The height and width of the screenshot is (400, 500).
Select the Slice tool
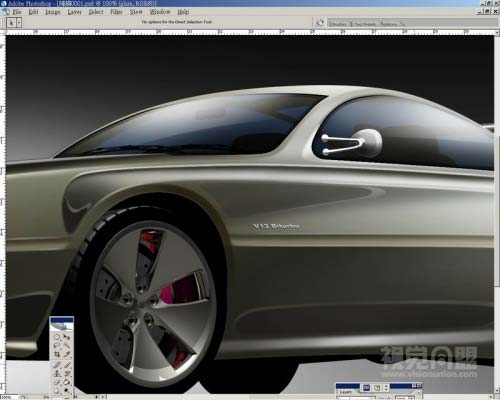point(67,354)
